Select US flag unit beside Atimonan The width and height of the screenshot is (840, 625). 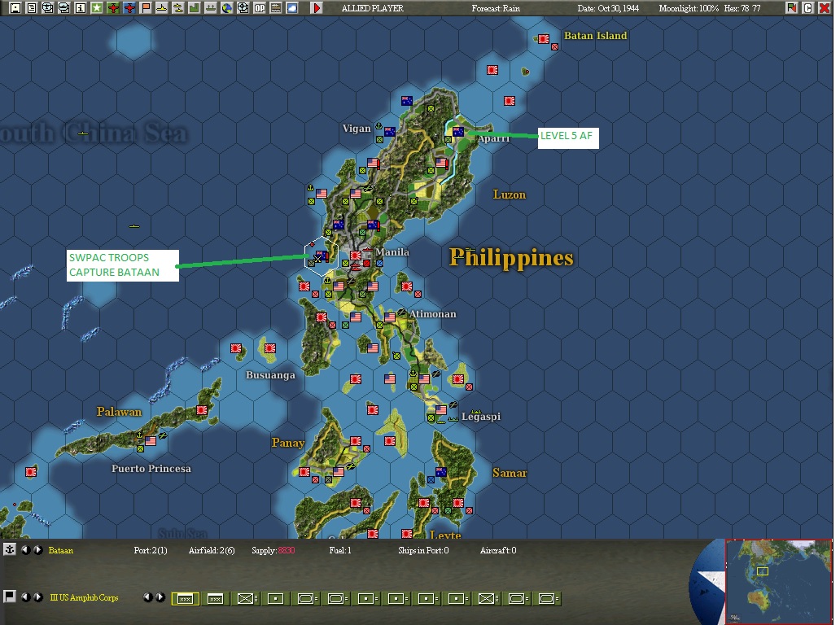point(390,317)
